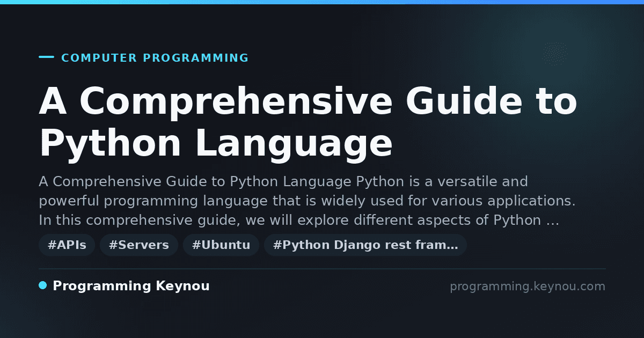Screen dimensions: 644x338
Task: Click the cyan dot beside Programming Keynou
Action: coord(43,285)
